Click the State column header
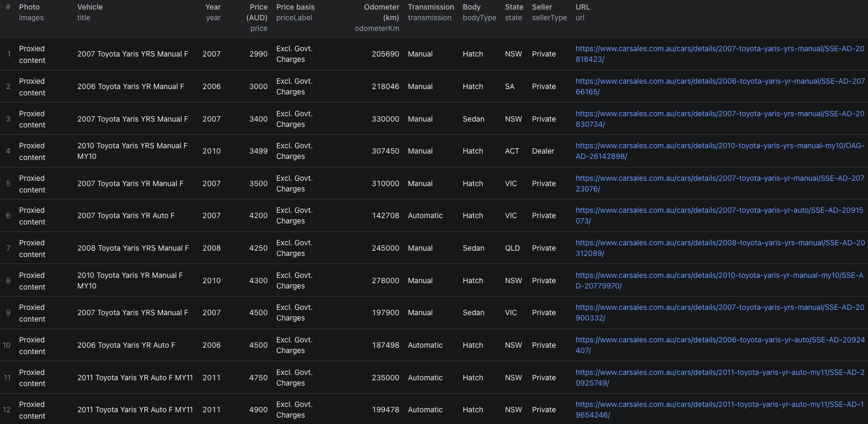 coord(514,12)
